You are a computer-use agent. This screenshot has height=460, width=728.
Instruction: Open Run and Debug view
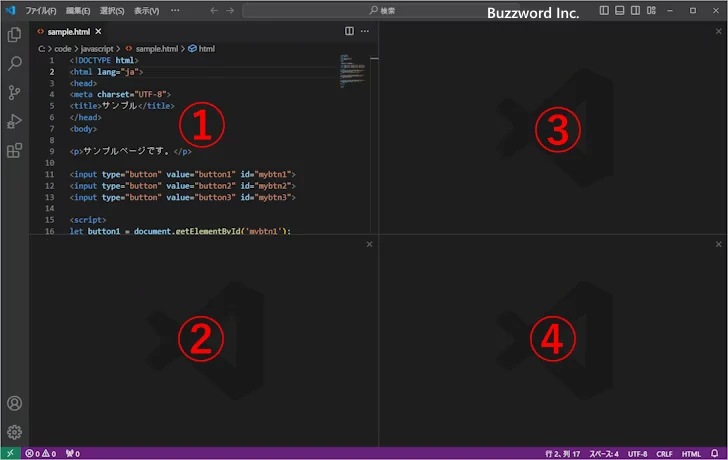click(14, 121)
